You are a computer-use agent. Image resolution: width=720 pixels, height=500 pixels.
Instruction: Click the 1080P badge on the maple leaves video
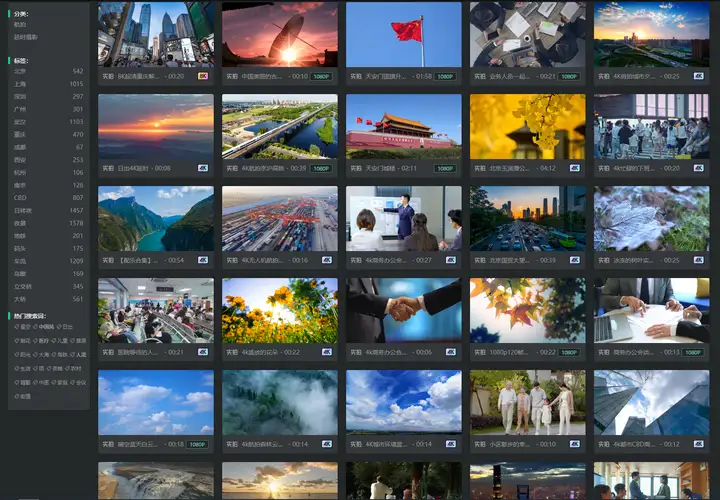click(x=569, y=352)
